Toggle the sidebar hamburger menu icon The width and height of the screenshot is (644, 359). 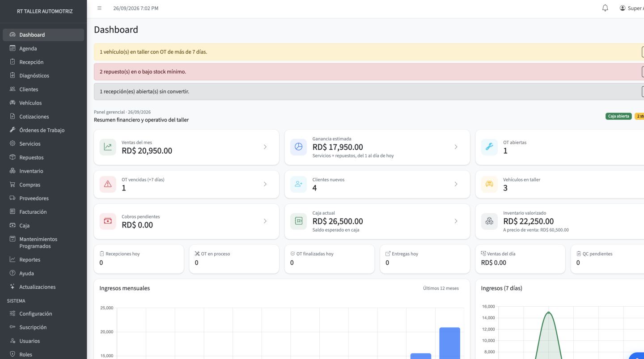point(99,8)
